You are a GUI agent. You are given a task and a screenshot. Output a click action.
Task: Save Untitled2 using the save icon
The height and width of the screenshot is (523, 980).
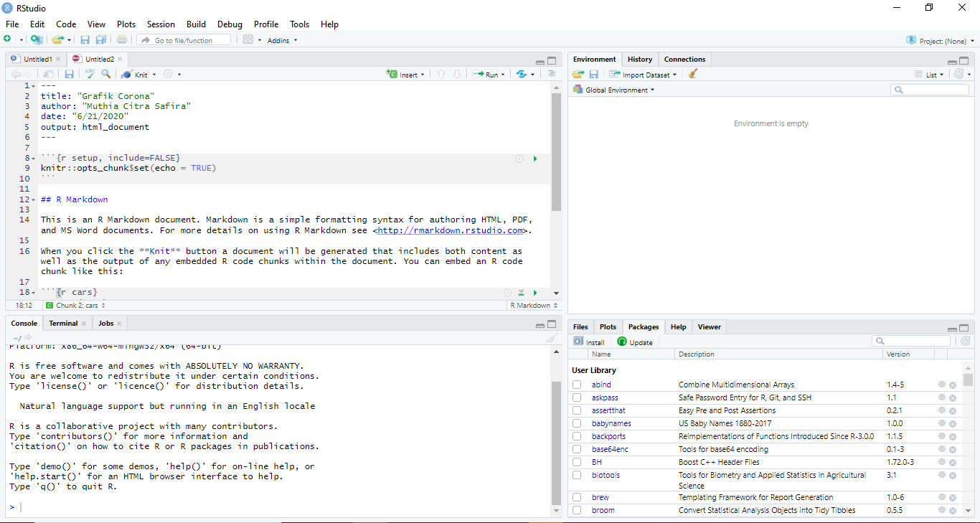pos(69,74)
